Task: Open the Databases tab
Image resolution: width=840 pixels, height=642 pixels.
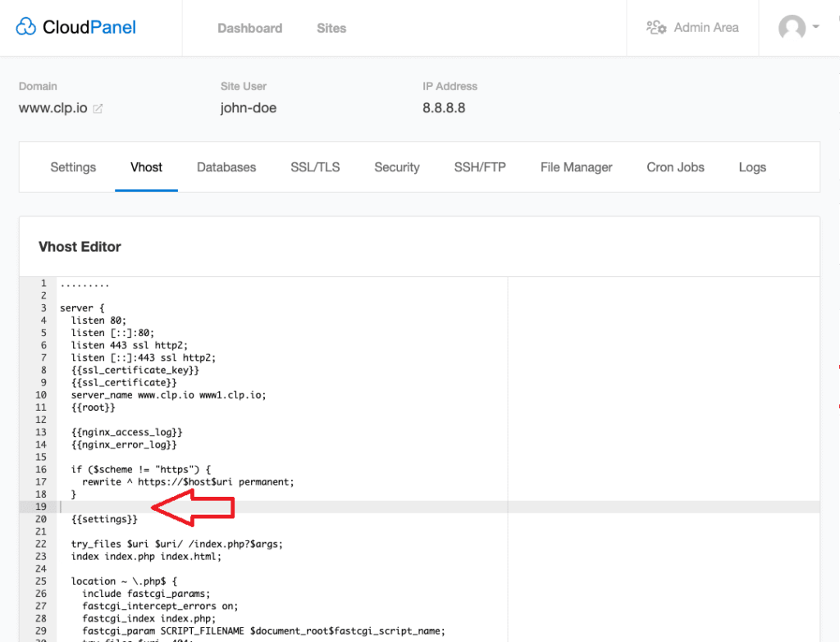Action: [226, 167]
